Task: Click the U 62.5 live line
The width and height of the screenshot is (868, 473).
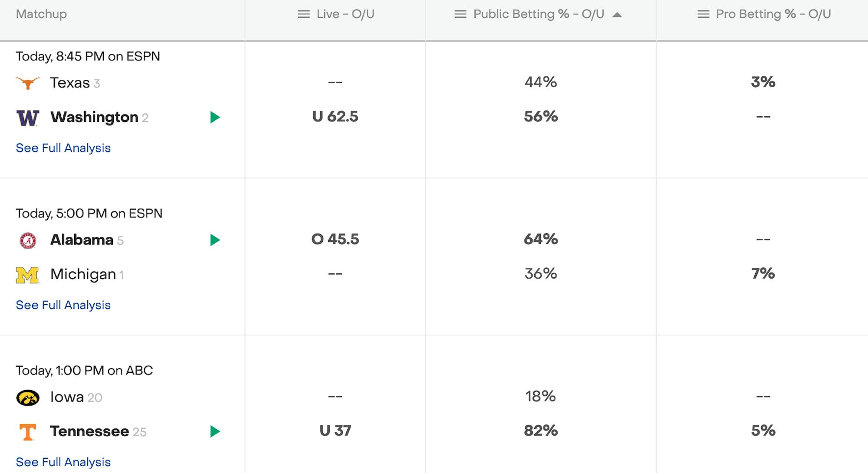Action: (x=335, y=117)
